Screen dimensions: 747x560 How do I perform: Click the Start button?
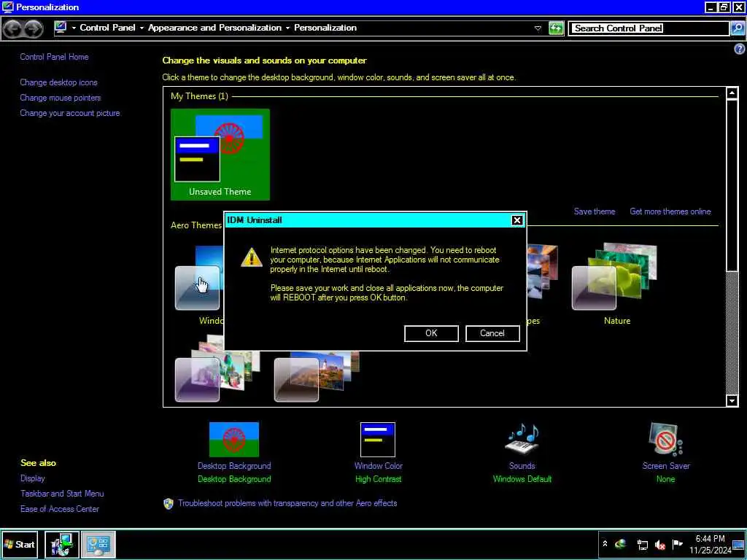pyautogui.click(x=20, y=544)
